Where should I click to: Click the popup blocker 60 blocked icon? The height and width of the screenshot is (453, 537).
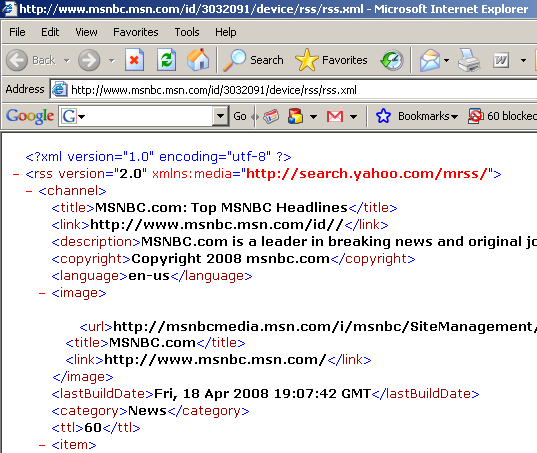click(x=475, y=116)
